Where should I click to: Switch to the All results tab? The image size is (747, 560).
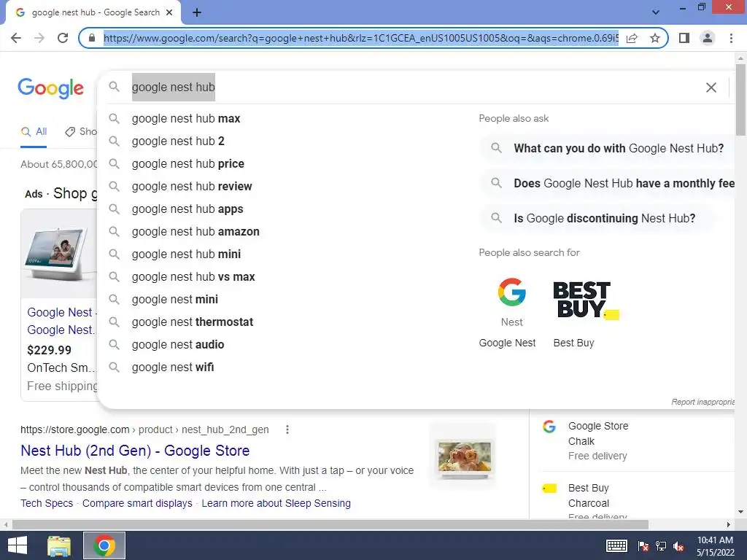coord(34,132)
